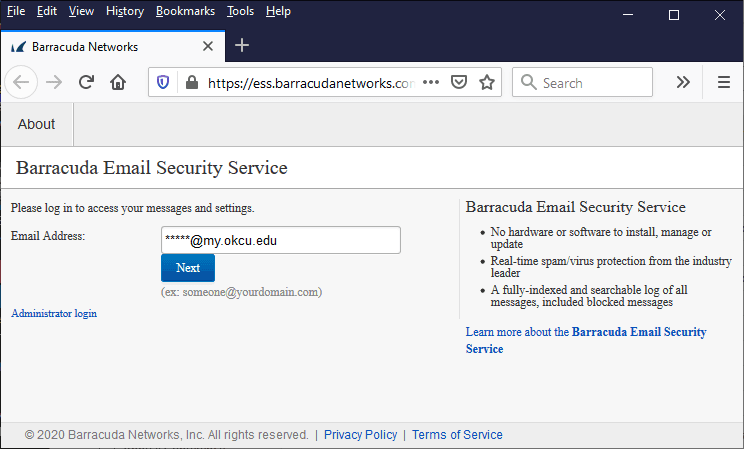This screenshot has height=449, width=744.
Task: Open the Firefox hamburger menu
Action: pyautogui.click(x=724, y=83)
